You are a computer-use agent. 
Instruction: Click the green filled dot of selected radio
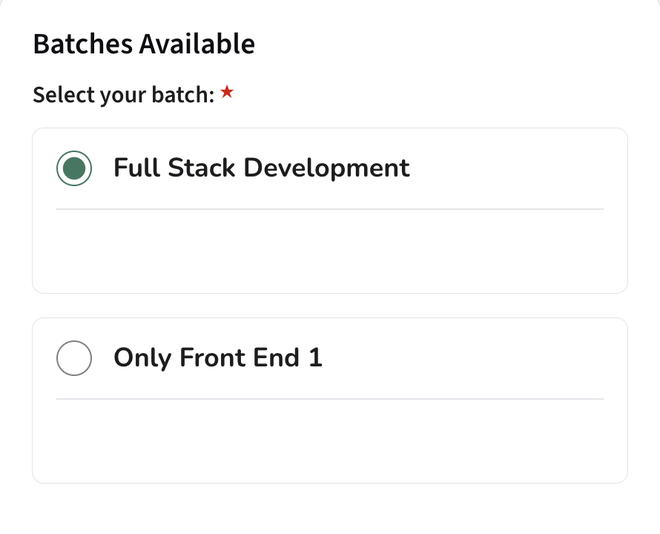point(74,168)
